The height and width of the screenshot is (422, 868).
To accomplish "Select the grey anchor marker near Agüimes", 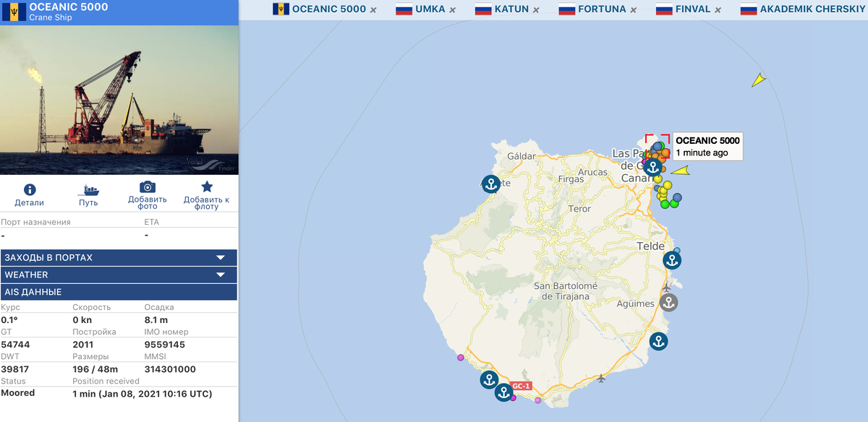I will (668, 302).
